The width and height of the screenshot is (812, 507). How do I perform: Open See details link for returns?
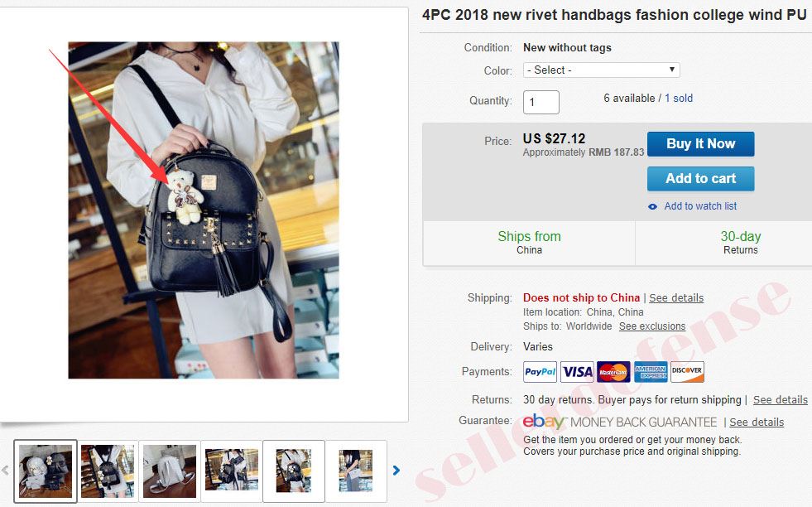tap(780, 399)
